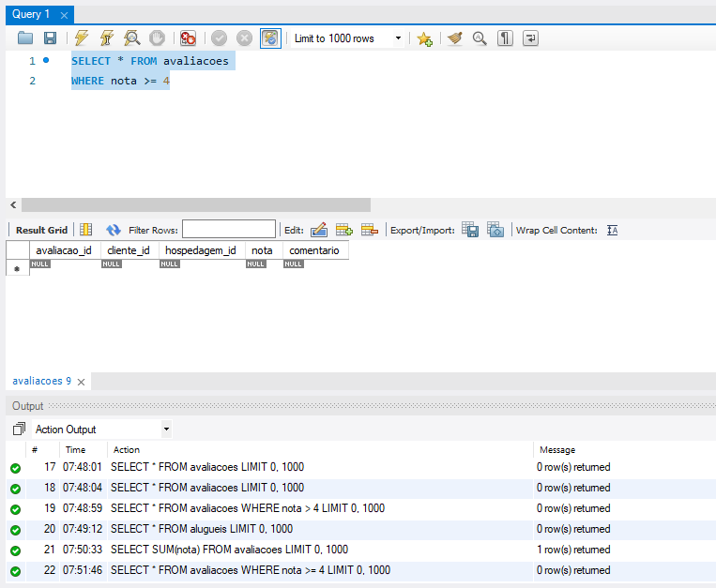This screenshot has width=716, height=588.
Task: Close the avaliacoes 9 result tab
Action: pyautogui.click(x=81, y=383)
